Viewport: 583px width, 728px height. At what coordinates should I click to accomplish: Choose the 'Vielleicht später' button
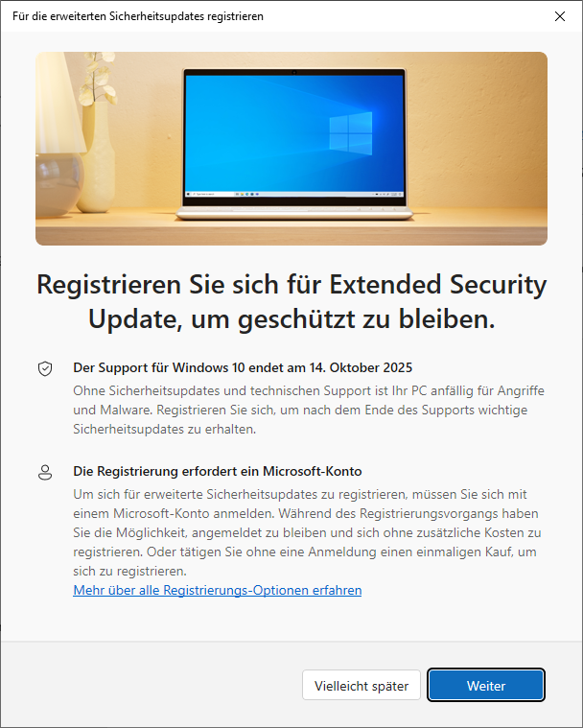coord(361,685)
